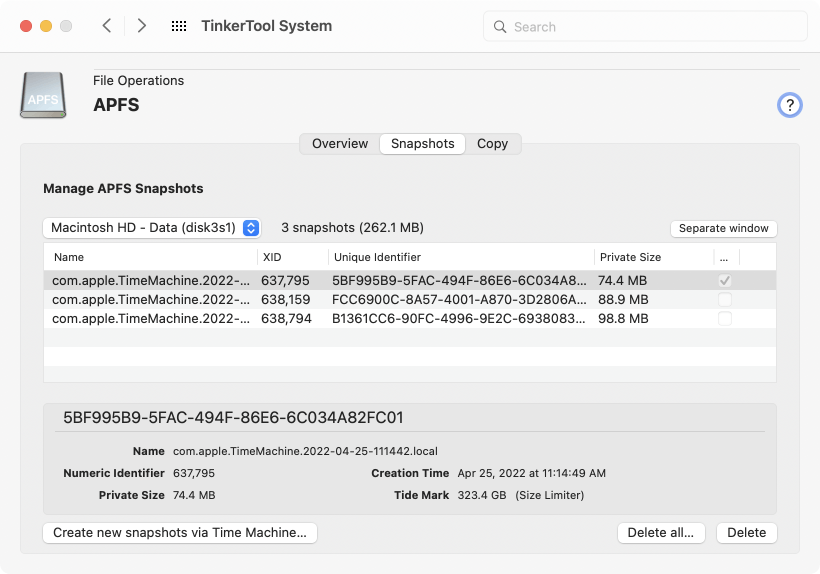Click the 74.4 MB private size table cell
The width and height of the screenshot is (820, 574).
point(622,281)
